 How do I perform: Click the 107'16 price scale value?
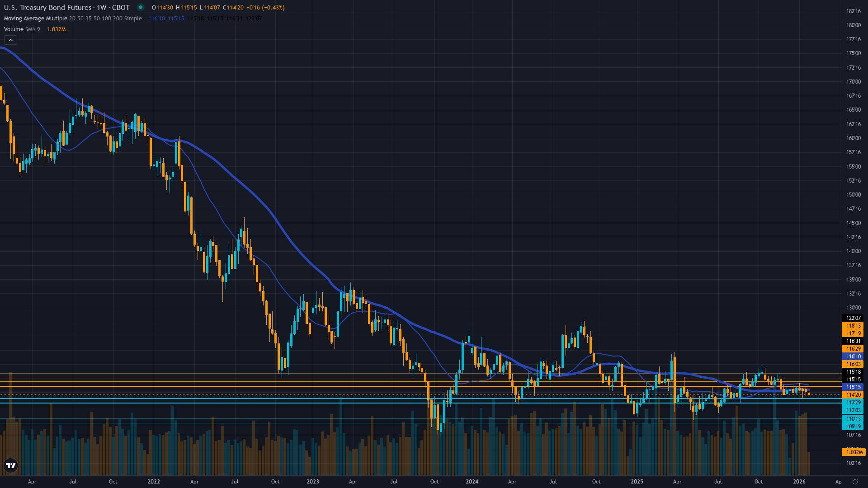pos(854,435)
